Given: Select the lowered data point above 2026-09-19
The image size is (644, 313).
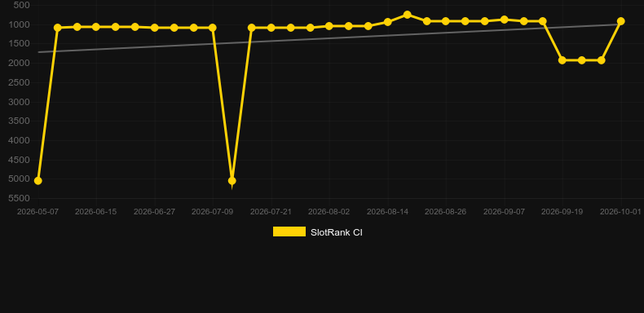Looking at the screenshot, I should point(562,60).
